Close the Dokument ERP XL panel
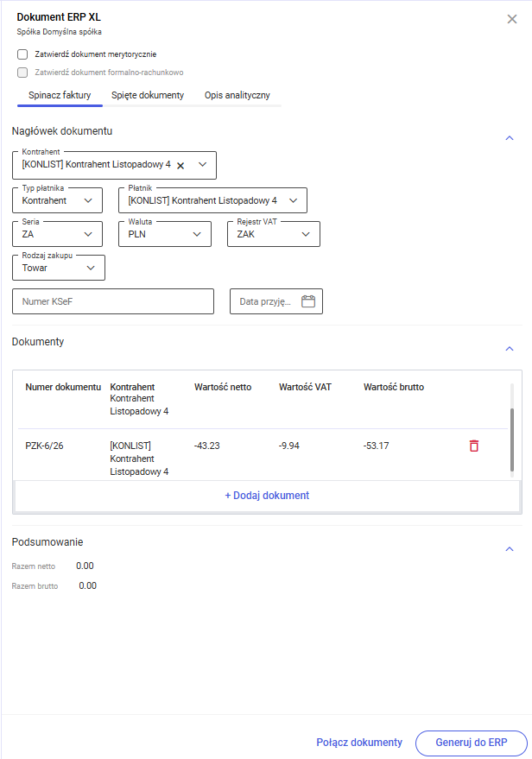This screenshot has height=759, width=532. [x=512, y=19]
